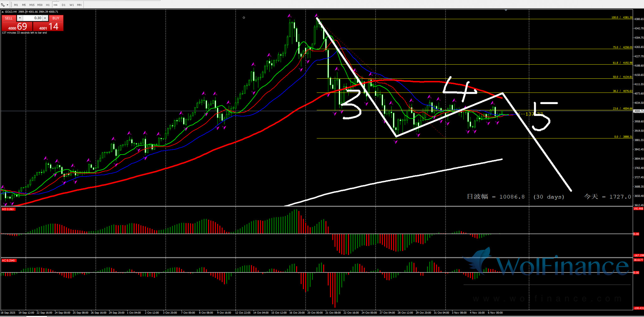Open the dropdown arrow beside chart tools icon
Viewport: 644px width, 317px height.
[7, 5]
